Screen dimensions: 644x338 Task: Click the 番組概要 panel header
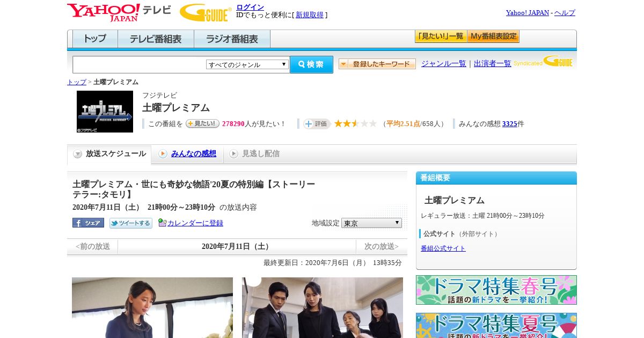(x=496, y=178)
